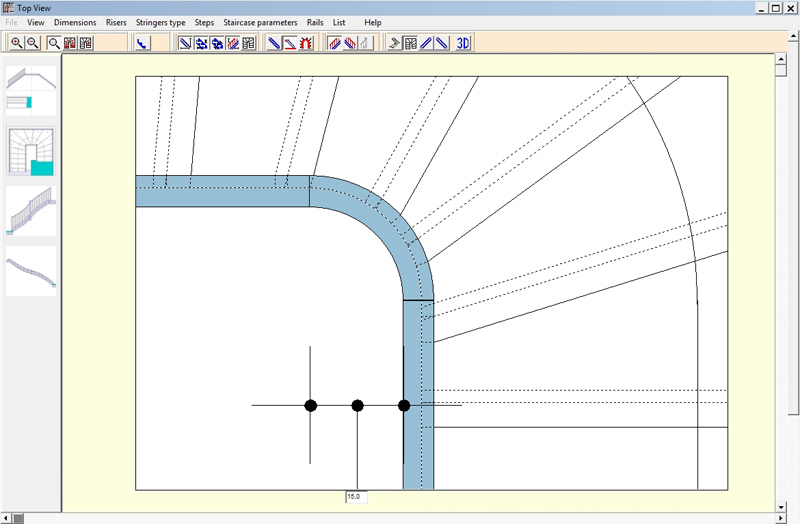
Task: Open the Risers menu
Action: coord(116,22)
